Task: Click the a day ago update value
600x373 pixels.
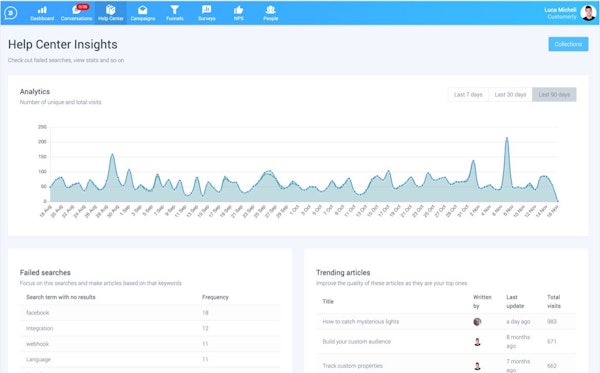Action: (518, 322)
